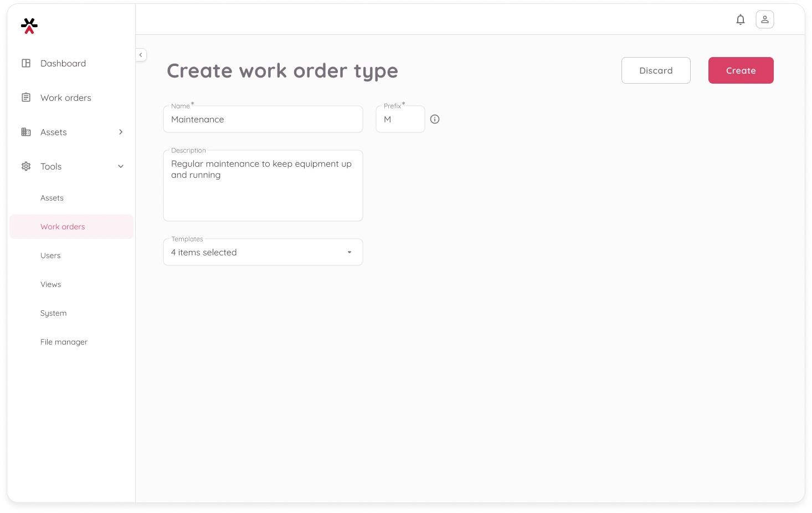Image resolution: width=812 pixels, height=513 pixels.
Task: Select File manager in the sidebar
Action: [x=64, y=342]
